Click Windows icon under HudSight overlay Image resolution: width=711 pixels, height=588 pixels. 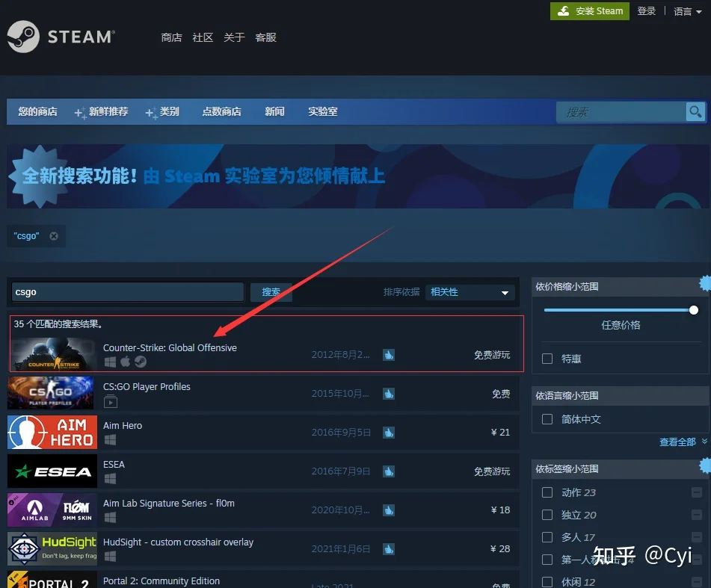tap(110, 557)
